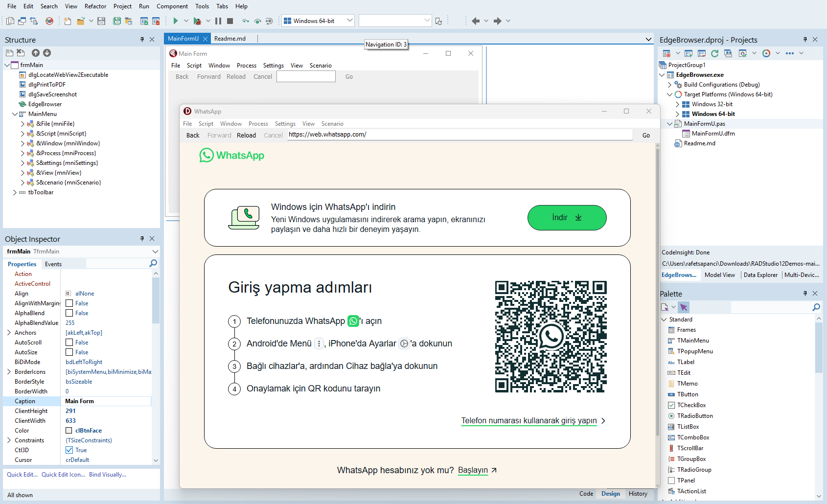Open the Scenario menu in WhatsApp window
Image resolution: width=827 pixels, height=504 pixels.
point(332,124)
